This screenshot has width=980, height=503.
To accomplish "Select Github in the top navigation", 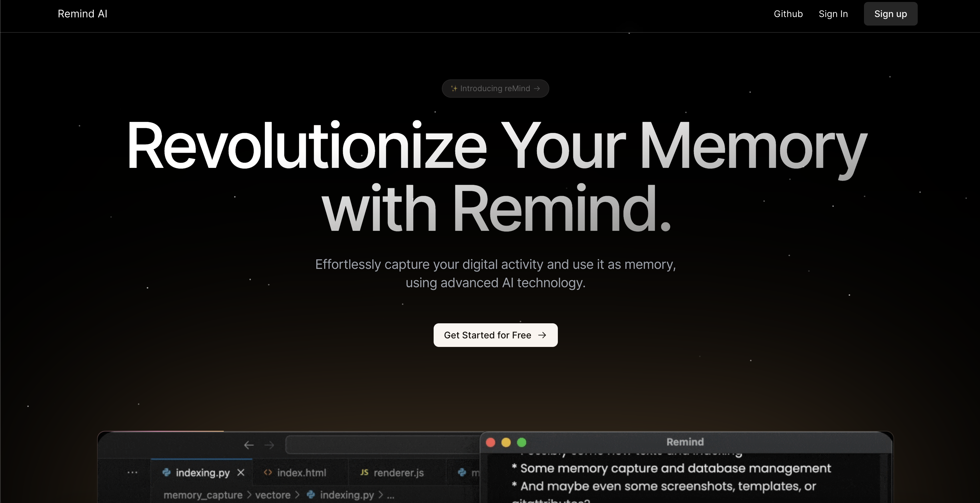I will pyautogui.click(x=788, y=14).
